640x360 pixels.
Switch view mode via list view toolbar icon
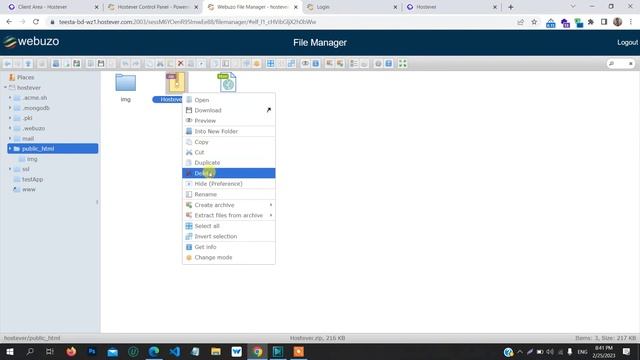point(354,64)
